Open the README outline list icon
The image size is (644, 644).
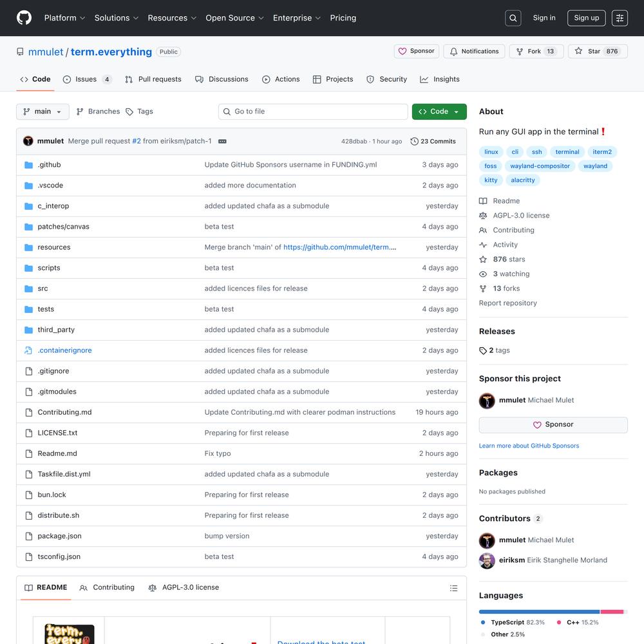click(453, 588)
